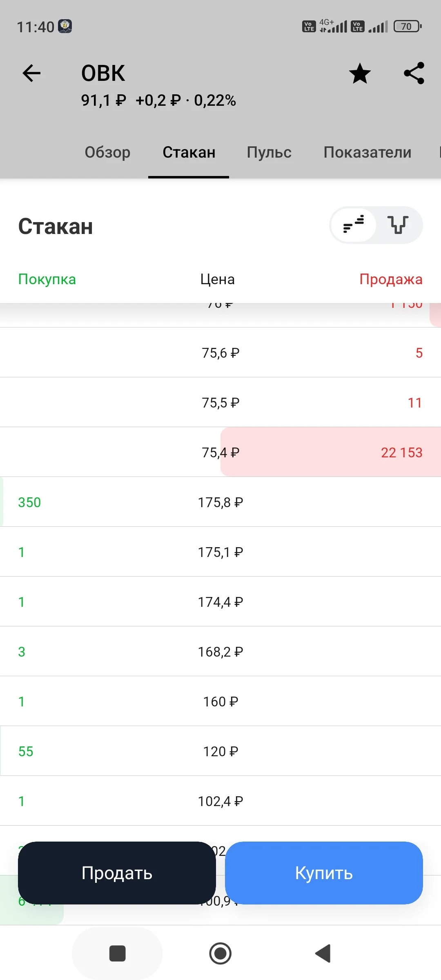Tap the Продать button
The image size is (441, 980).
pyautogui.click(x=117, y=873)
